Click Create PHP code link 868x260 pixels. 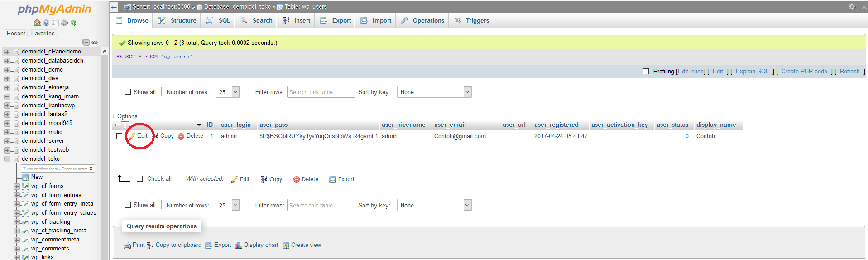pyautogui.click(x=804, y=72)
